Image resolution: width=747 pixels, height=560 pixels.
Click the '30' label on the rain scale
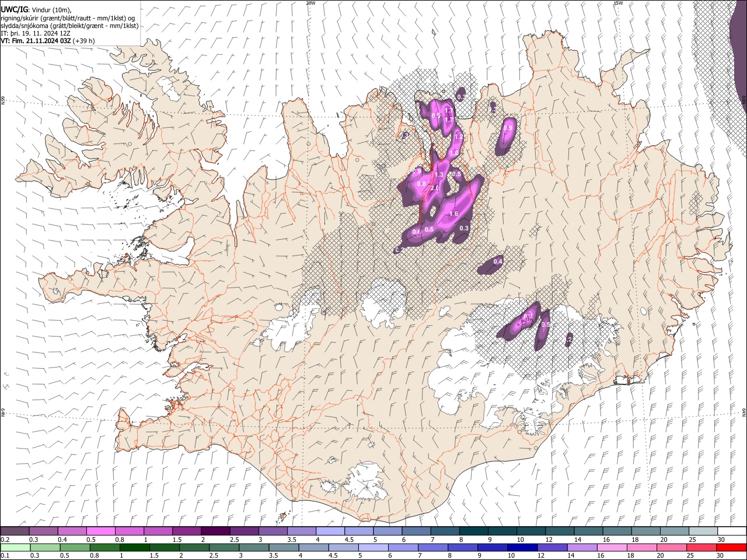[x=721, y=555]
